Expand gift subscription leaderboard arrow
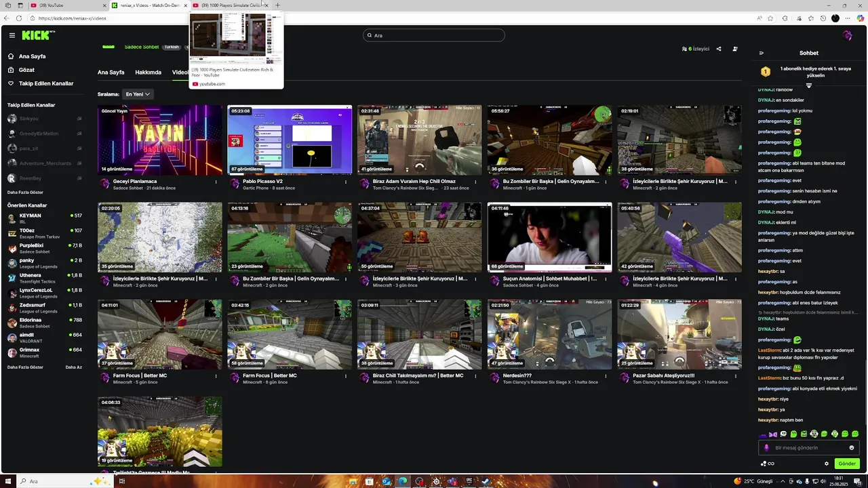Image resolution: width=868 pixels, height=488 pixels. [x=809, y=86]
